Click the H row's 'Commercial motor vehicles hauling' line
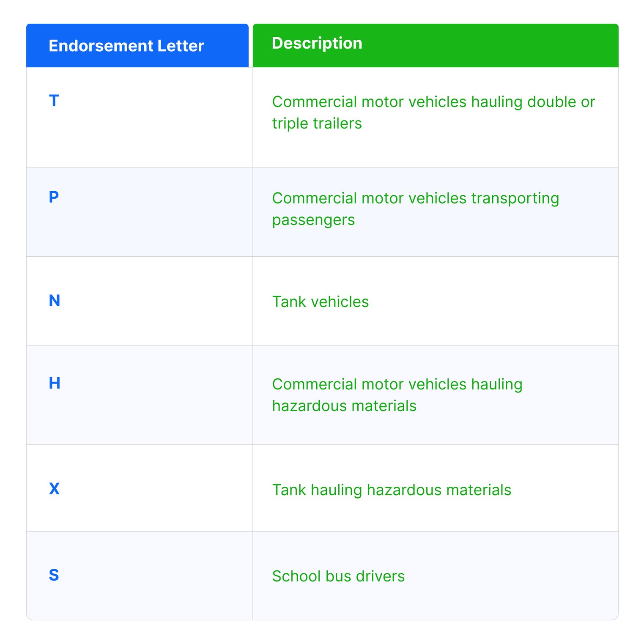Image resolution: width=644 pixels, height=644 pixels. tap(397, 384)
